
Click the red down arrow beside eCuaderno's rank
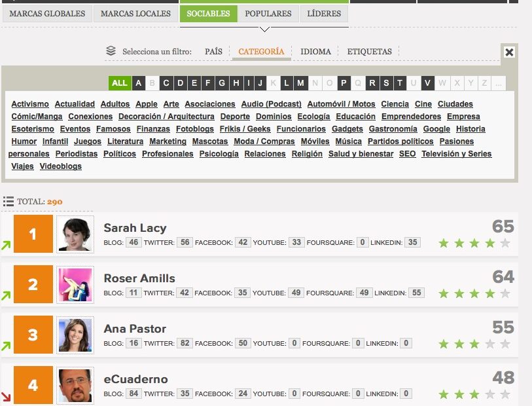pos(6,396)
